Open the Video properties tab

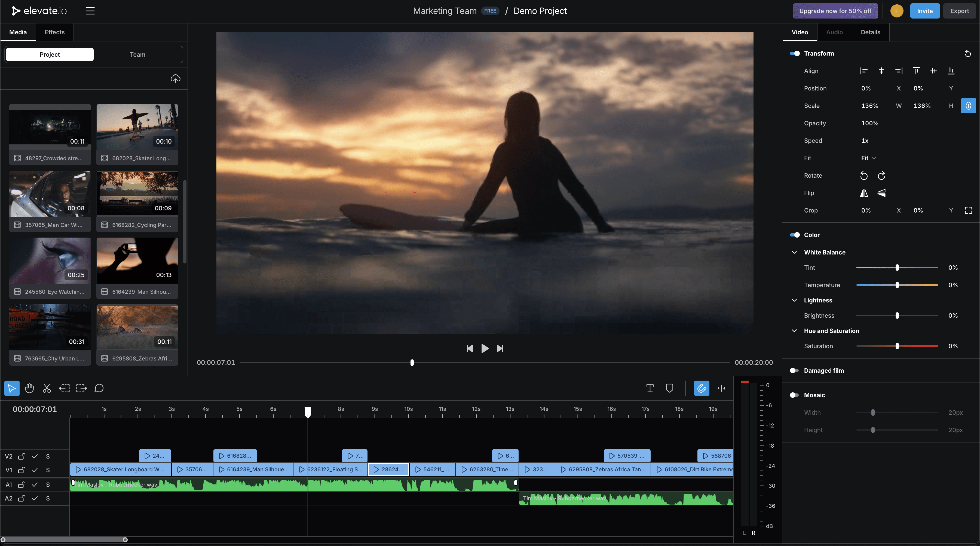pyautogui.click(x=800, y=32)
